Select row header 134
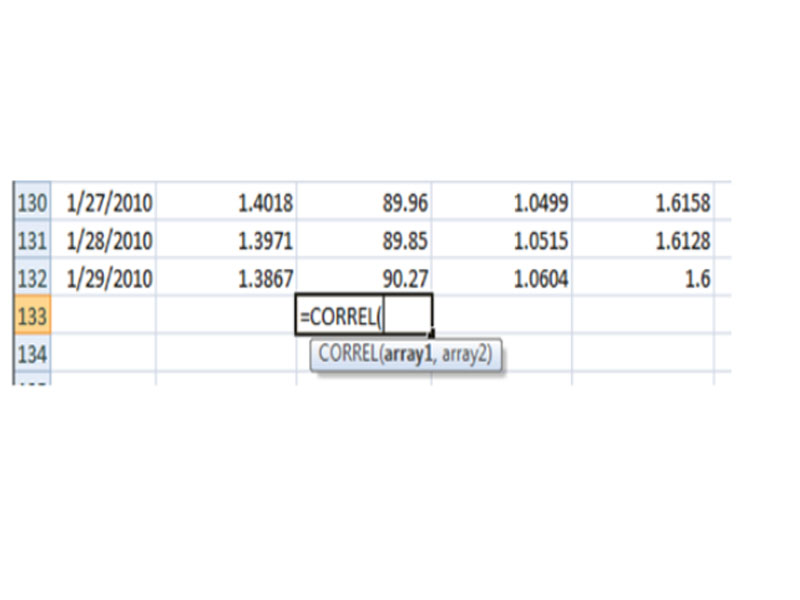This screenshot has width=800, height=600. coord(33,353)
